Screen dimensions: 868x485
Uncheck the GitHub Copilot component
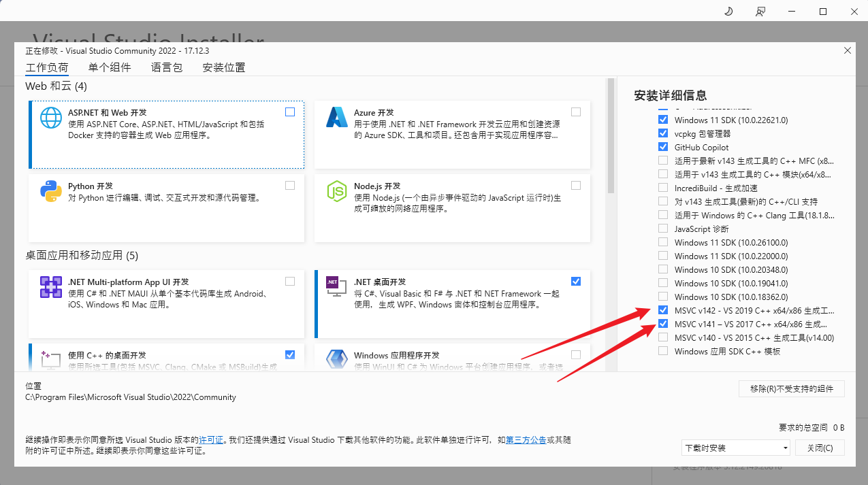coord(662,146)
